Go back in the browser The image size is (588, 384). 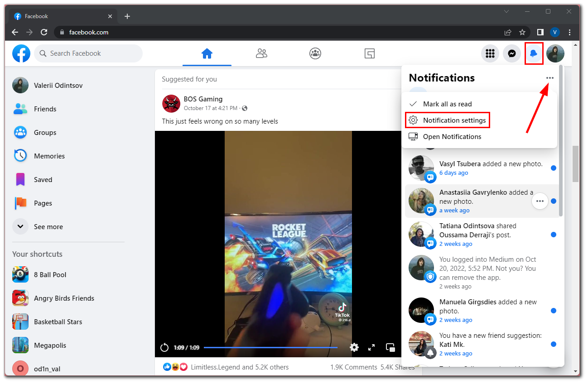click(x=15, y=32)
